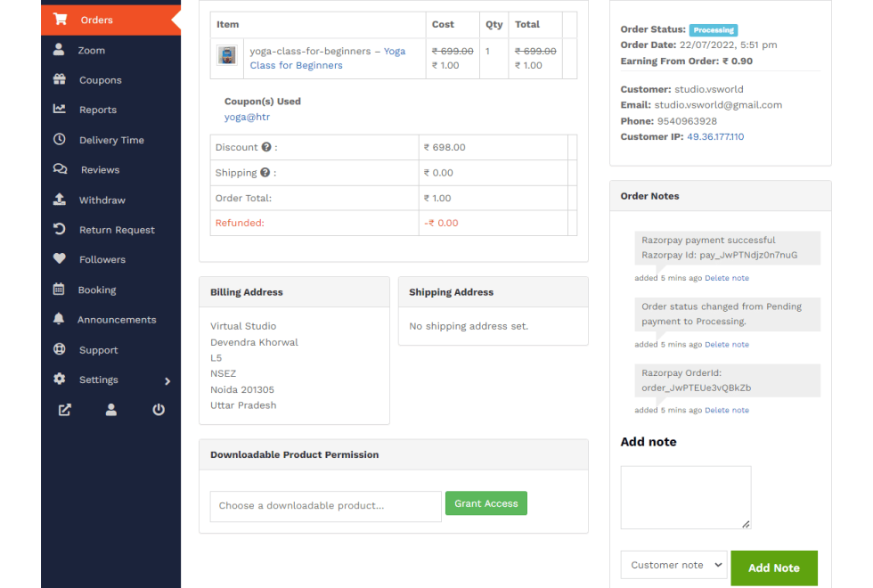Click into the Add note text area
Viewport: 873px width, 588px height.
coord(686,497)
